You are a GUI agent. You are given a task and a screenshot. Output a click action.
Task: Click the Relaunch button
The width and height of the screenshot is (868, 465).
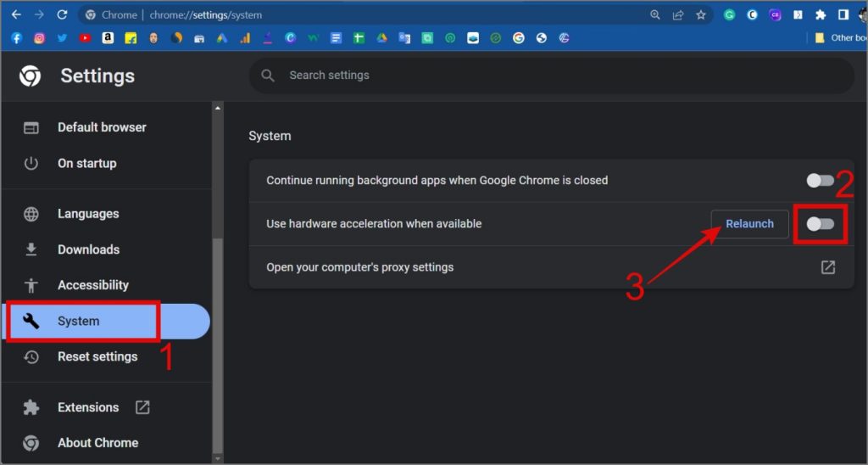(x=749, y=224)
